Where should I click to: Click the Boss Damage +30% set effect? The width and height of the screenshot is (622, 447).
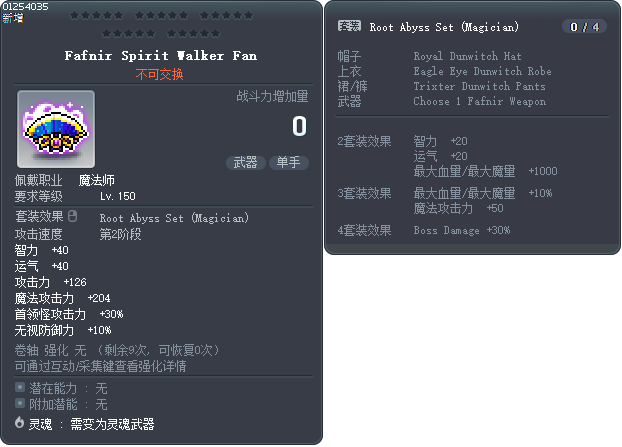click(x=462, y=230)
